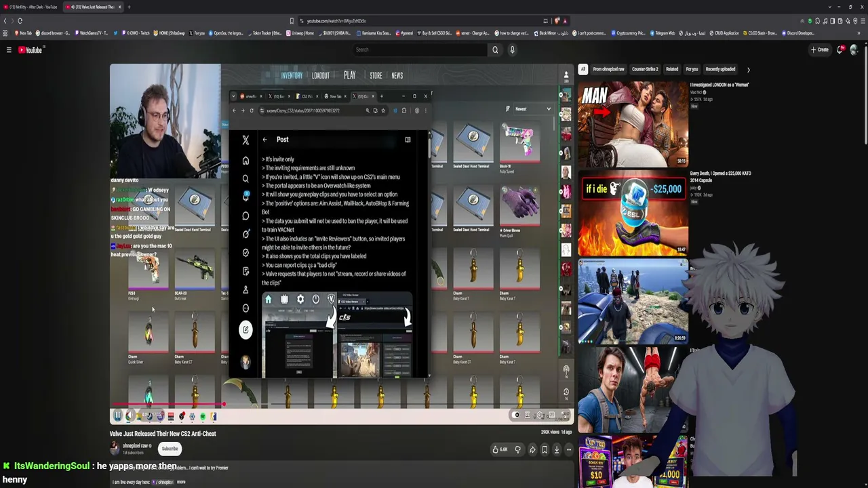The image size is (868, 488).
Task: Show more filter chips with the right arrow
Action: 748,69
